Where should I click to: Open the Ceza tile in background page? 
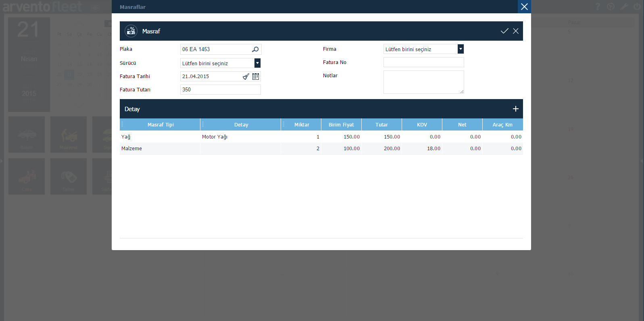click(27, 176)
